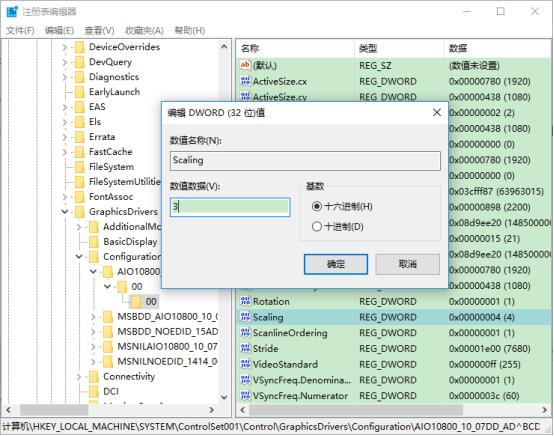Click the DWORD icon beside ScanlineOrdering
This screenshot has width=554, height=436.
(x=245, y=332)
